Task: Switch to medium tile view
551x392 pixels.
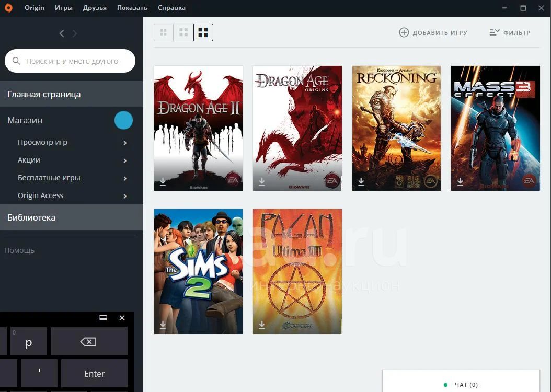Action: click(x=183, y=32)
